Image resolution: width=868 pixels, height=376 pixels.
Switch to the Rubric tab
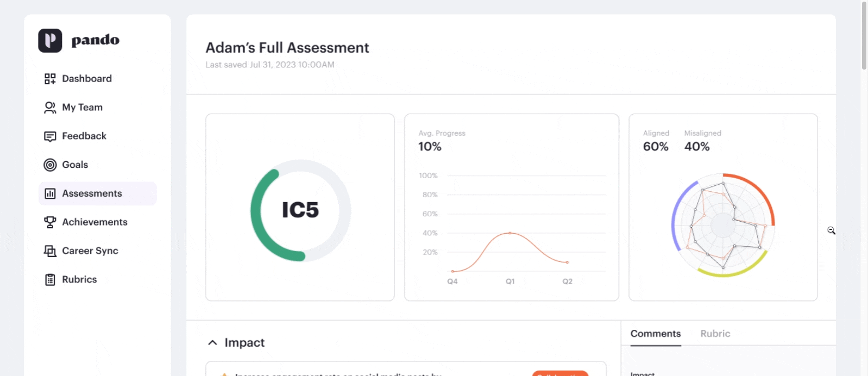point(715,334)
